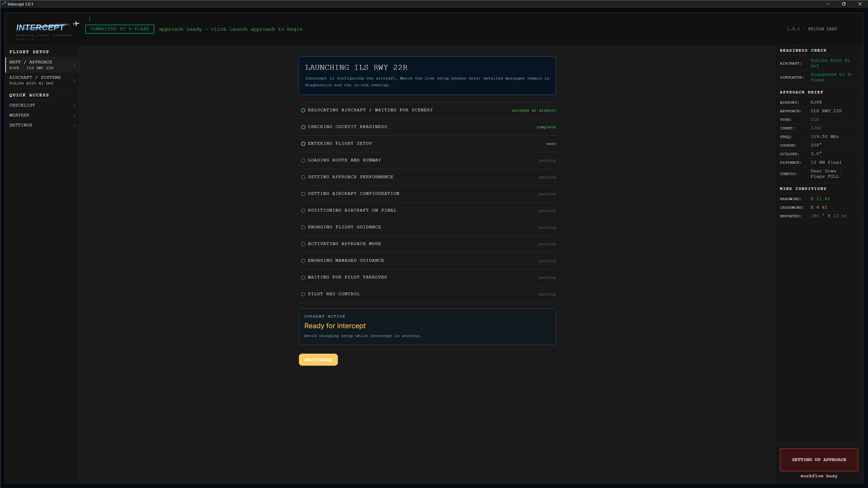Image resolution: width=868 pixels, height=488 pixels.
Task: Open the CHECKLIST quick access item
Action: point(42,105)
